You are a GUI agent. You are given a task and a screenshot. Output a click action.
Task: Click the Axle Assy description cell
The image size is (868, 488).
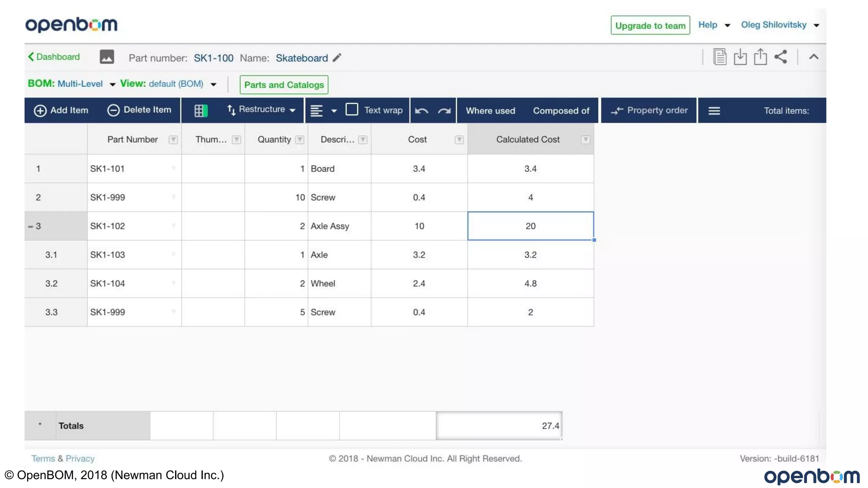[x=339, y=226]
